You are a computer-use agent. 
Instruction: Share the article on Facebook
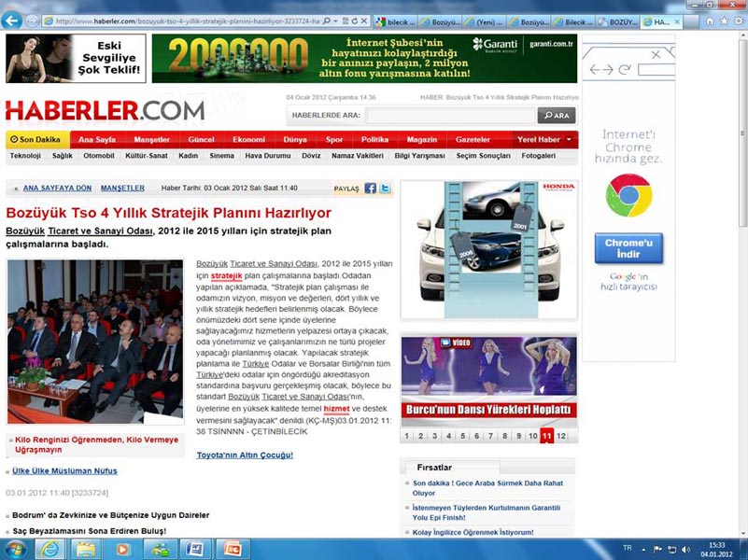(x=370, y=189)
